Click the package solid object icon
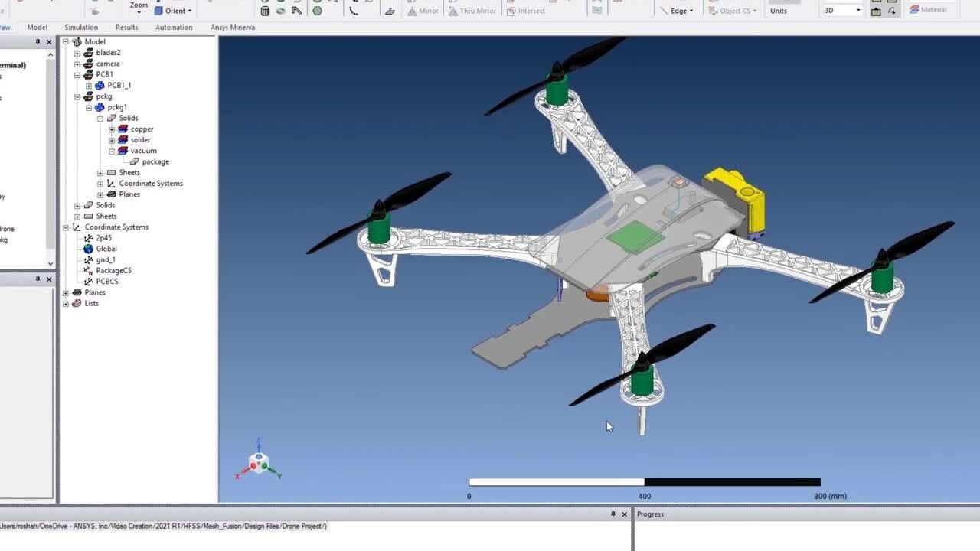980x551 pixels. point(135,161)
